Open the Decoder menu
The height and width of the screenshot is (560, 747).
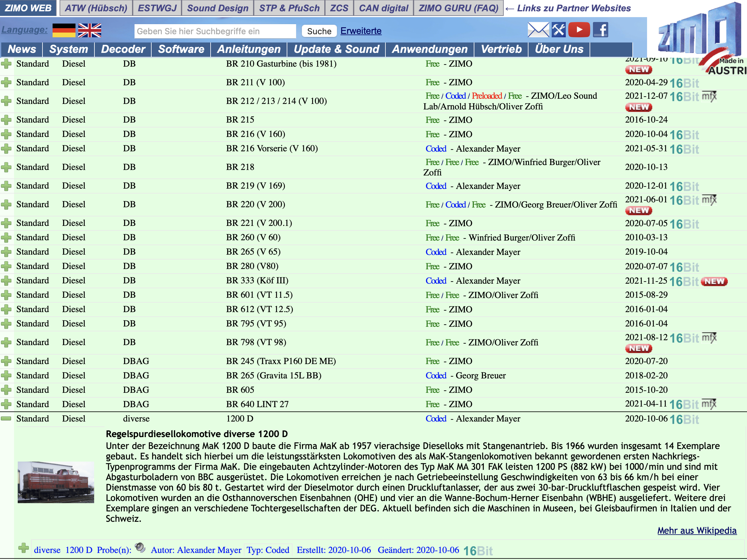click(x=123, y=49)
